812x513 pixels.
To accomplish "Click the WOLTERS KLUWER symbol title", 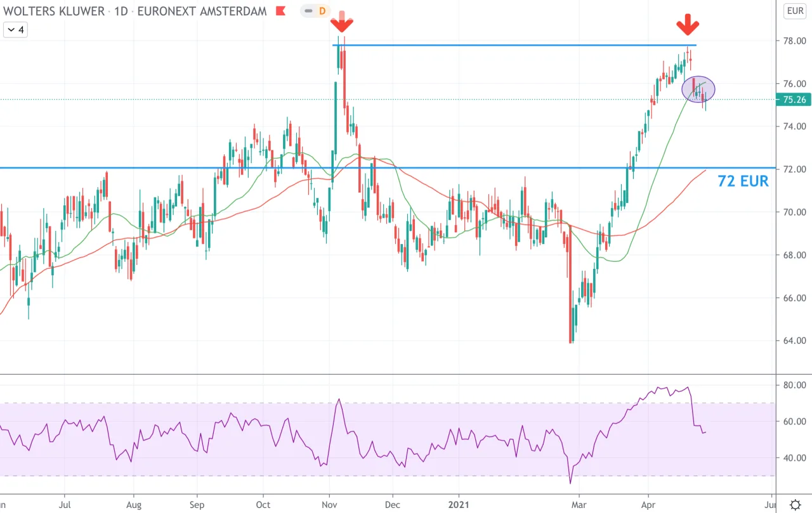I will [53, 11].
